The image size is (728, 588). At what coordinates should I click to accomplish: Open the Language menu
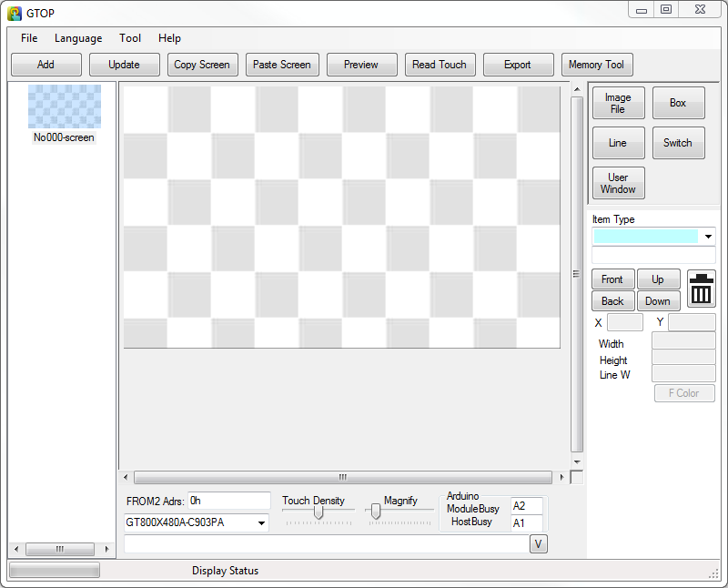pos(78,38)
